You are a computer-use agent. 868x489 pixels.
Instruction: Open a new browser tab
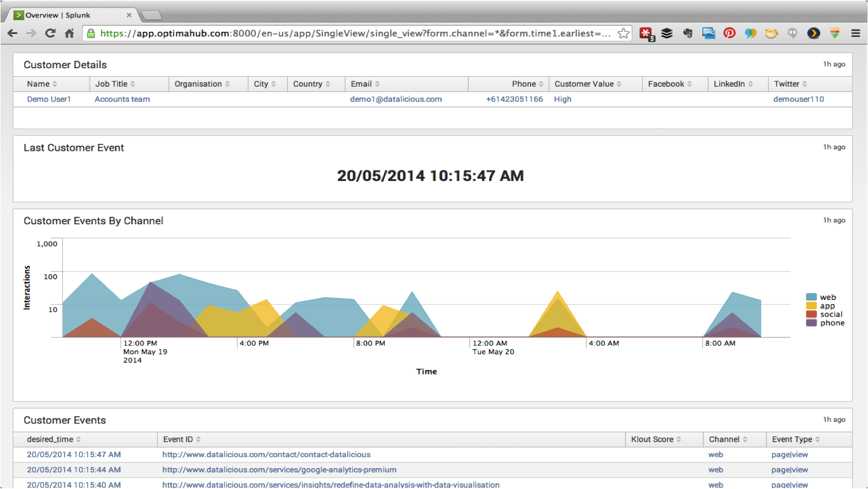tap(151, 16)
